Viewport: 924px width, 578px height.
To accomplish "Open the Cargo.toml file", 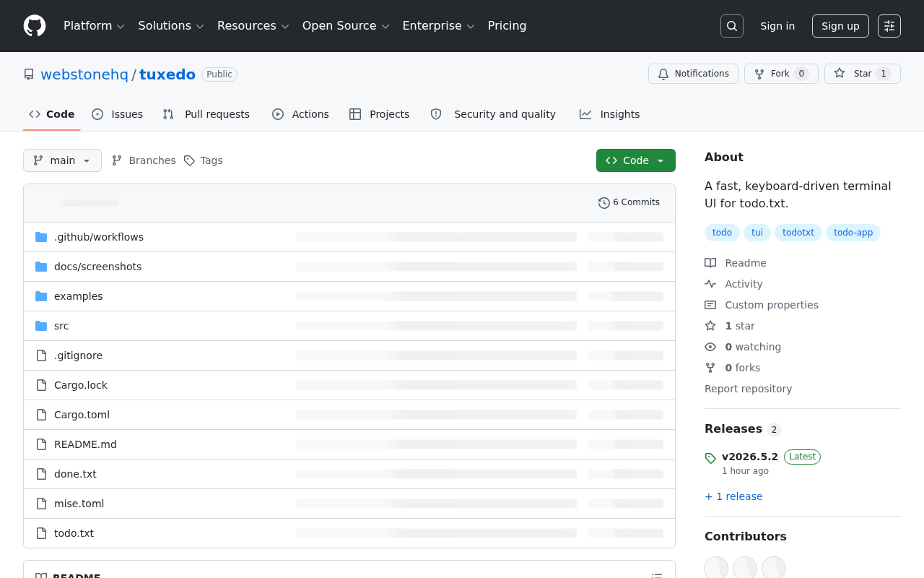I will tap(82, 415).
